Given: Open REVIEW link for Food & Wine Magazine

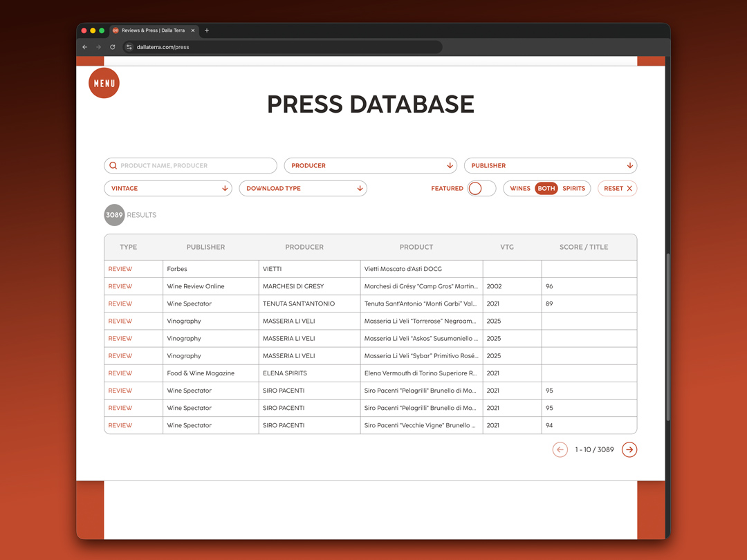Looking at the screenshot, I should pyautogui.click(x=120, y=373).
